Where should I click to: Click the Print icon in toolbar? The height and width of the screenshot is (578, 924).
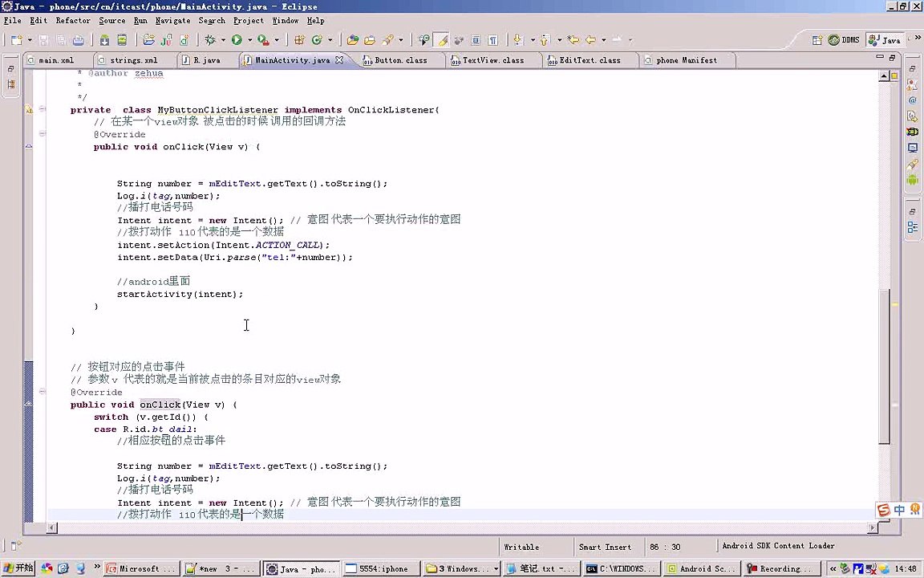78,40
